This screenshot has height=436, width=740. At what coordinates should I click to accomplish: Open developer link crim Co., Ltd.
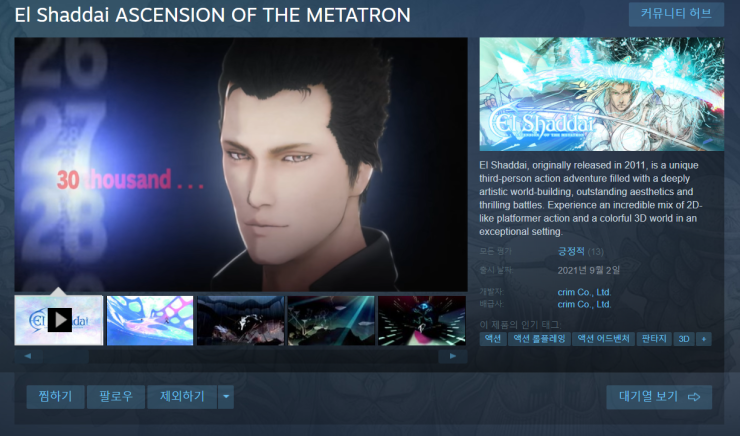[x=584, y=292]
